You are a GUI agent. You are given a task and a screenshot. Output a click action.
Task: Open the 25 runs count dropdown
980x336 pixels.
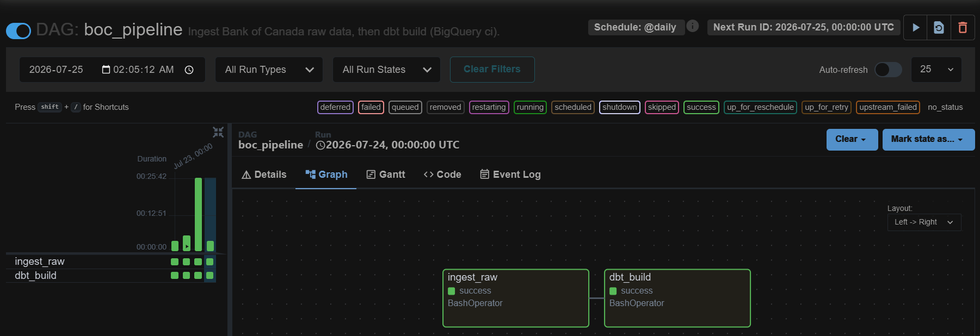tap(936, 70)
